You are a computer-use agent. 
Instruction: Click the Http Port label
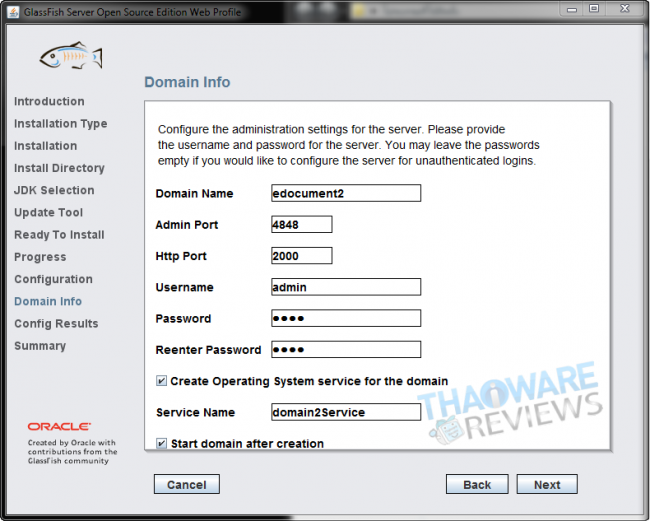[181, 256]
